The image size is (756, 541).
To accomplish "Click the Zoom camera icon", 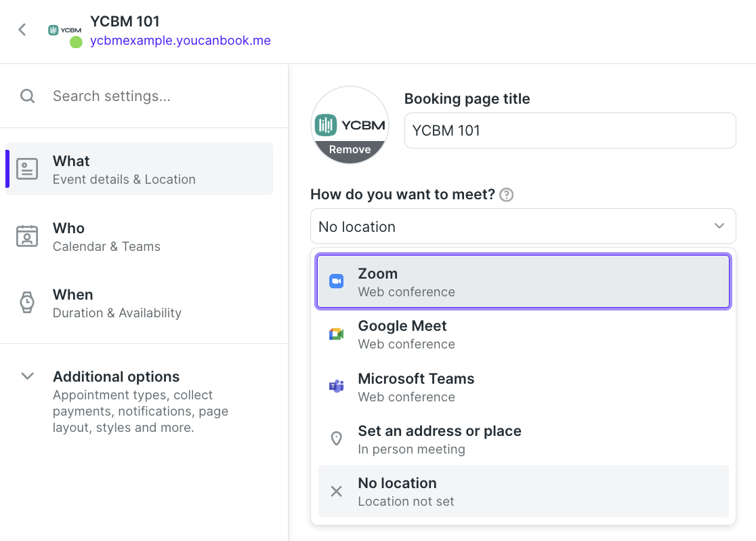I will pos(337,281).
